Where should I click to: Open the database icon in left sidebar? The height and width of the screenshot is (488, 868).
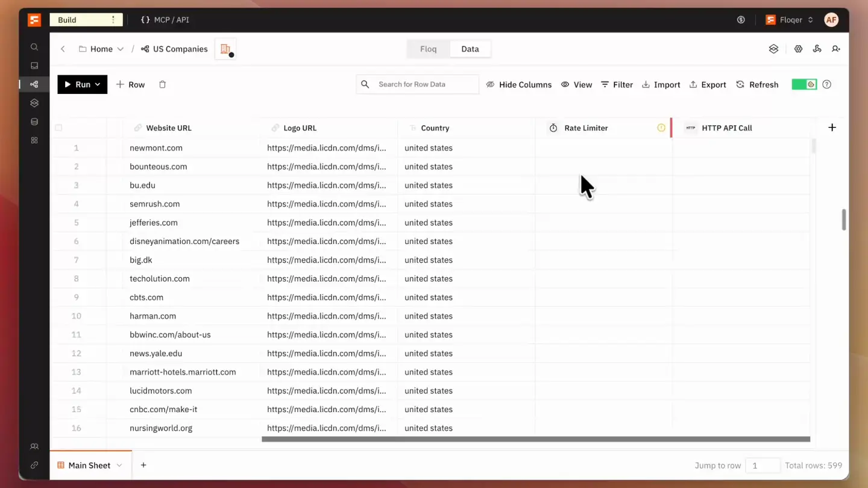point(34,122)
